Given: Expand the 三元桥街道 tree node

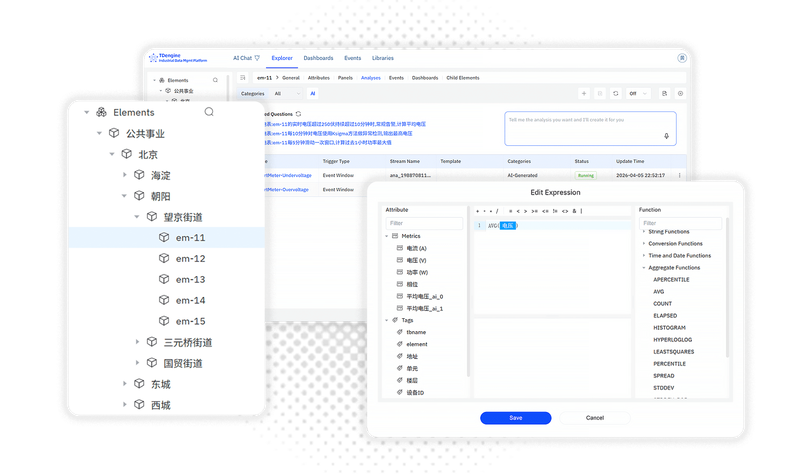Looking at the screenshot, I should click(137, 342).
